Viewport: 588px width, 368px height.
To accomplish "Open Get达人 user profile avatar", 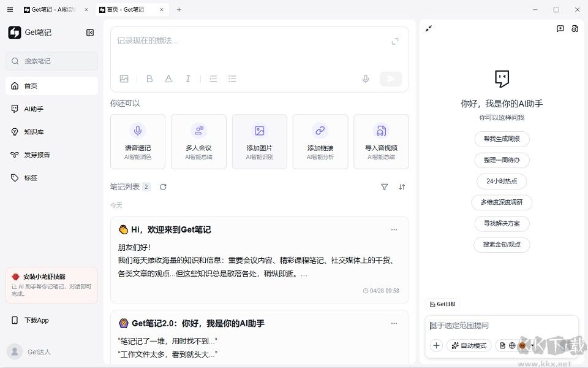I will click(x=15, y=352).
